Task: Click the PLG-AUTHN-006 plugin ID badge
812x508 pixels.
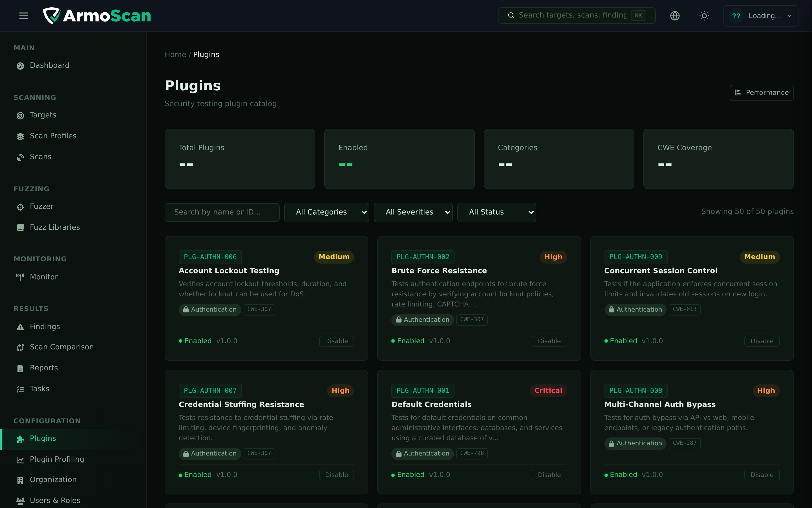Action: (x=210, y=257)
